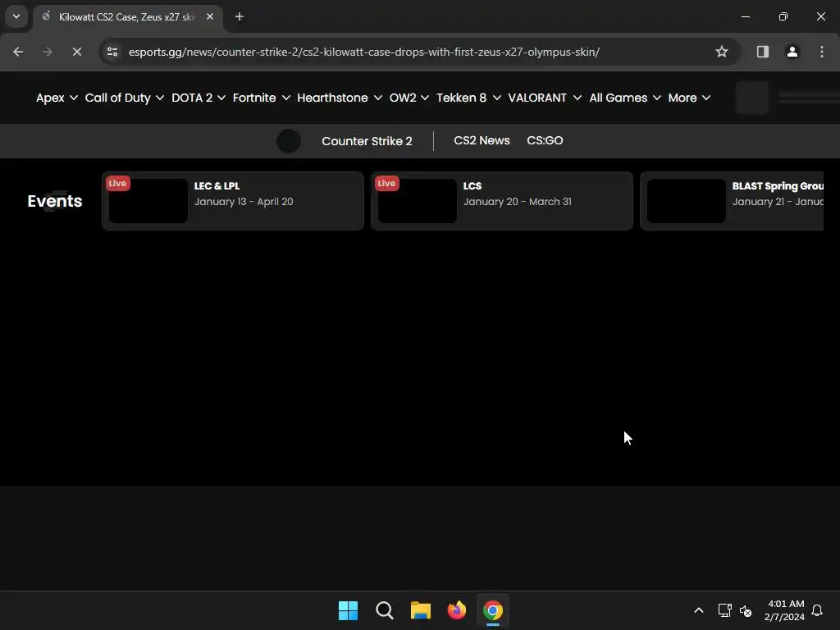840x630 pixels.
Task: Open the CS:GO link
Action: click(545, 140)
